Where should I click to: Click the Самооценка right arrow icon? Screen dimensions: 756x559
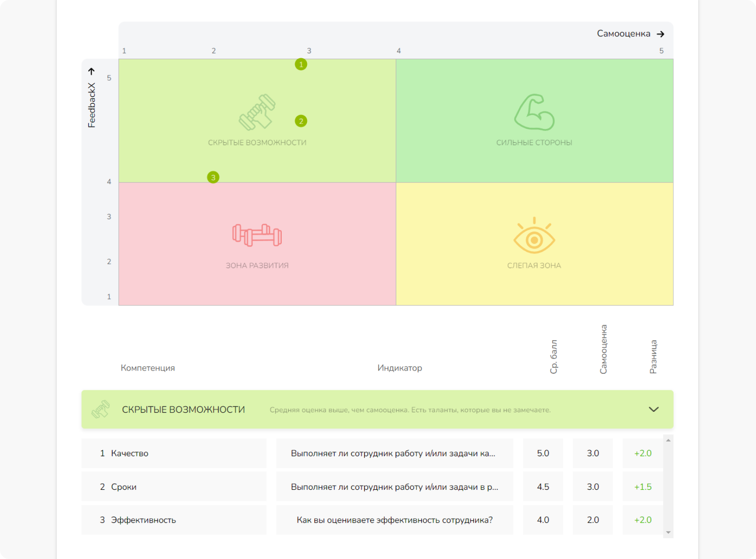click(x=660, y=34)
